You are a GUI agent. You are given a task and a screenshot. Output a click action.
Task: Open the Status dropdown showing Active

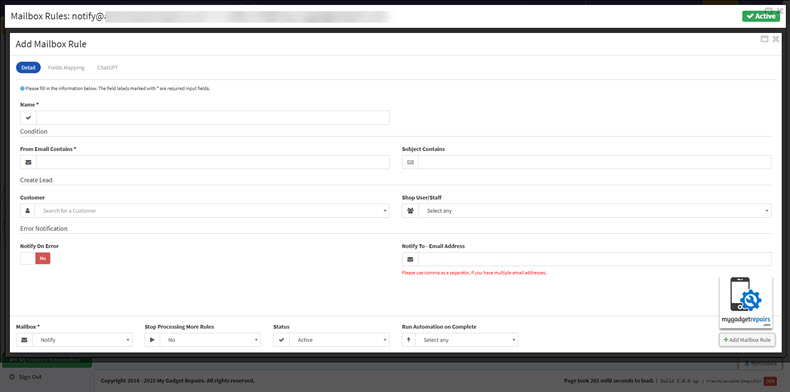340,340
